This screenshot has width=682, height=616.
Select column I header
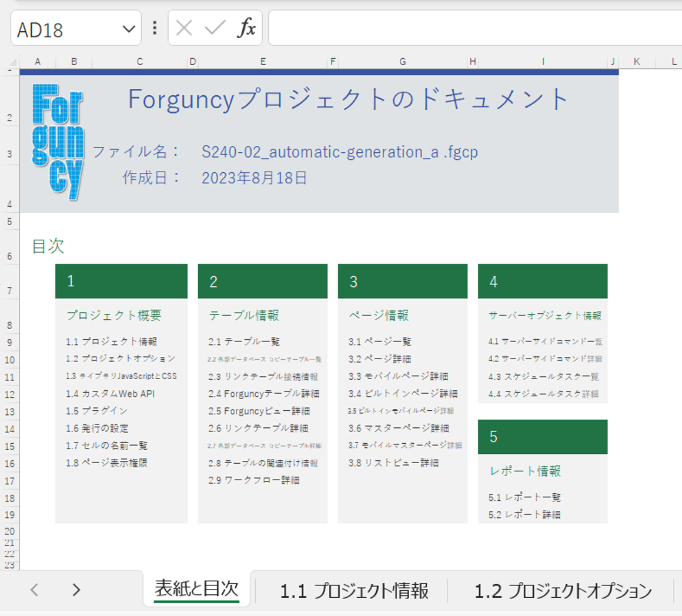coord(543,62)
